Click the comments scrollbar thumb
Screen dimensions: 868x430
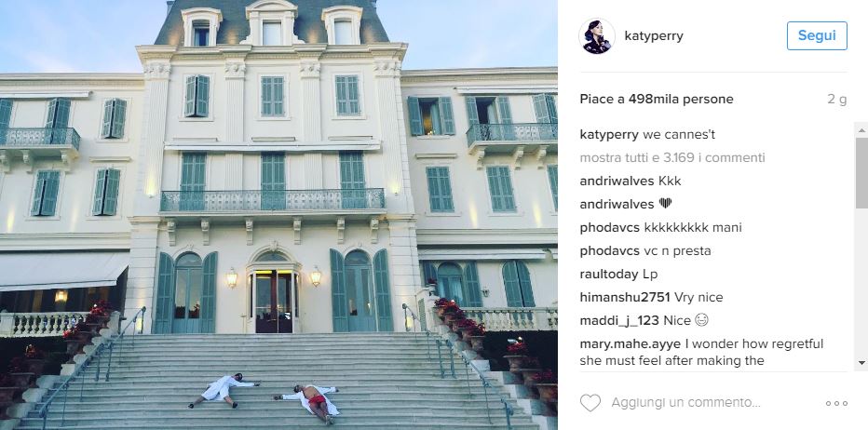861,173
